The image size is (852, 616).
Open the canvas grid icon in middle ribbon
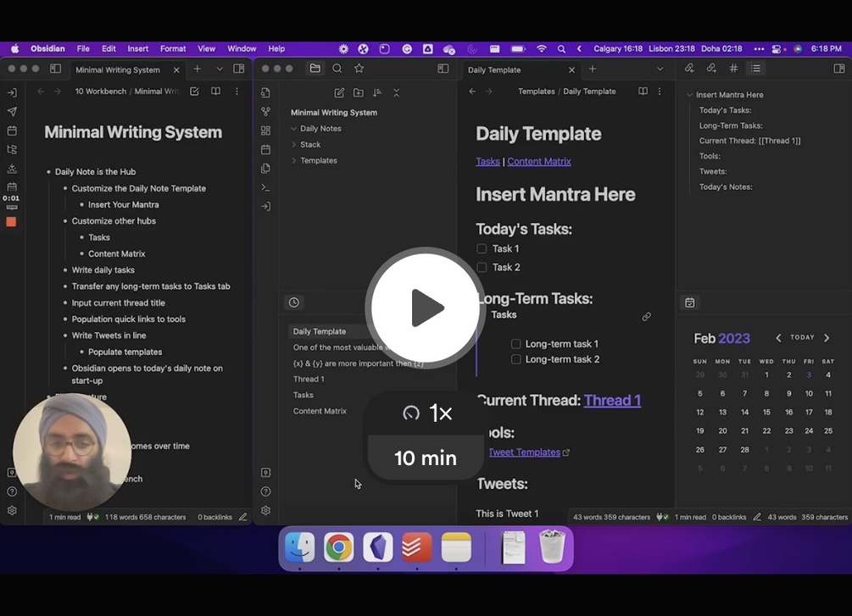(265, 130)
